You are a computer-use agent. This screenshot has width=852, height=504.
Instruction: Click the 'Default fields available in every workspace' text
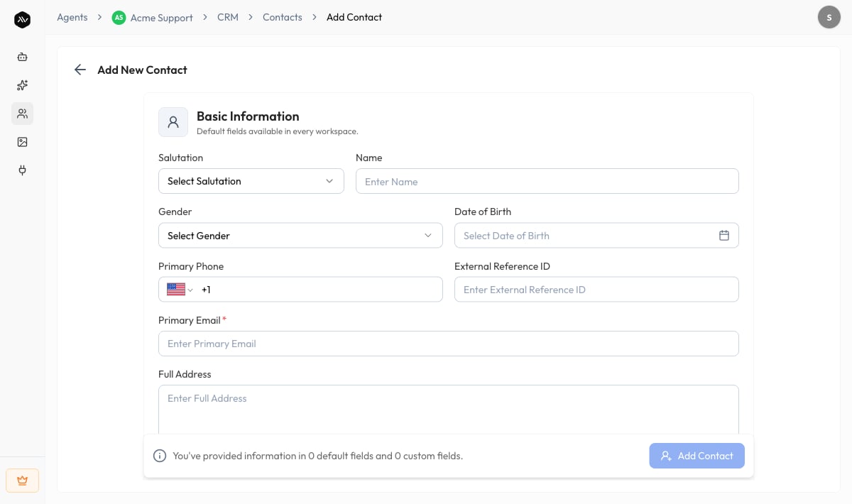tap(278, 131)
